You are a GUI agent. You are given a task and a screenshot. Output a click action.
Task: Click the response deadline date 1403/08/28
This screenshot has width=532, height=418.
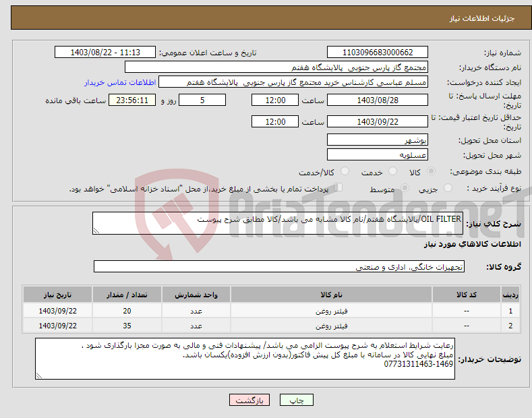click(x=378, y=100)
